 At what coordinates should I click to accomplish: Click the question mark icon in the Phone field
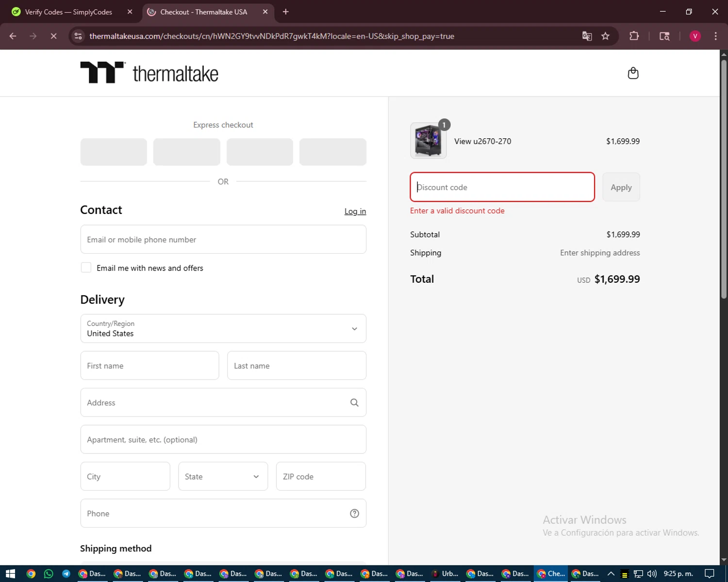pos(354,514)
